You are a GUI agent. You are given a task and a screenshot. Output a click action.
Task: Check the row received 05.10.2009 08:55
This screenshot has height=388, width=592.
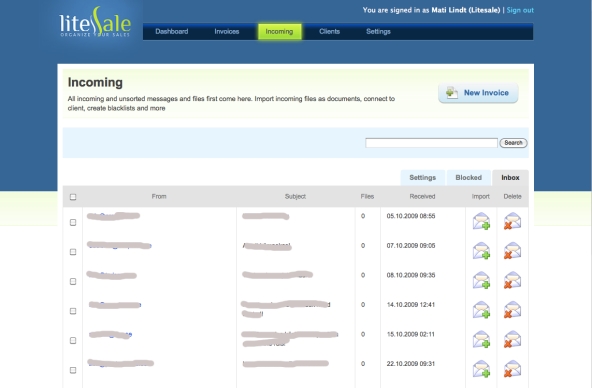(73, 222)
